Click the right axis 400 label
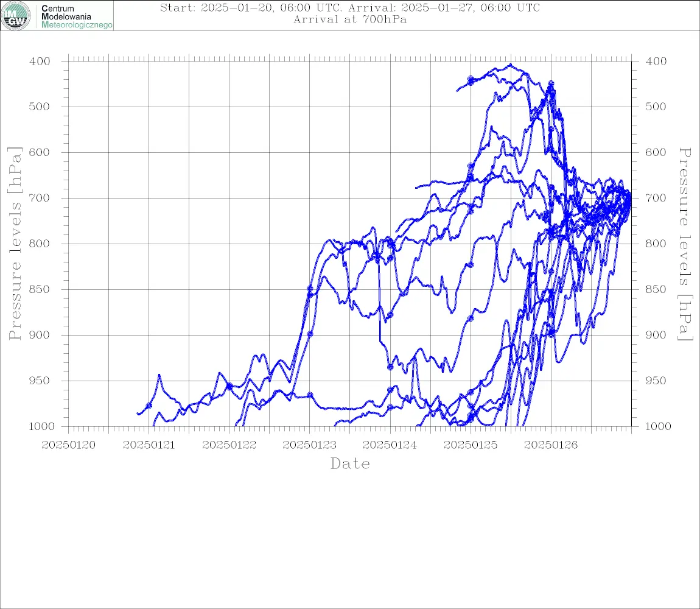Image resolution: width=700 pixels, height=609 pixels. click(x=656, y=62)
